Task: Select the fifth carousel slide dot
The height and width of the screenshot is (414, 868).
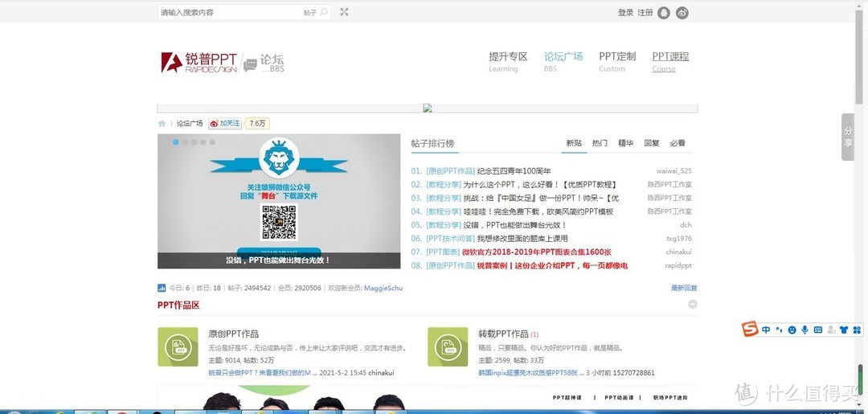Action: [212, 142]
